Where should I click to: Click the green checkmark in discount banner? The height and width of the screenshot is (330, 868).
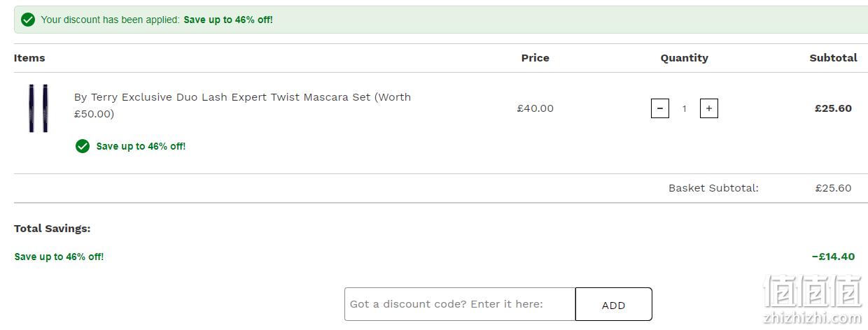click(x=28, y=20)
